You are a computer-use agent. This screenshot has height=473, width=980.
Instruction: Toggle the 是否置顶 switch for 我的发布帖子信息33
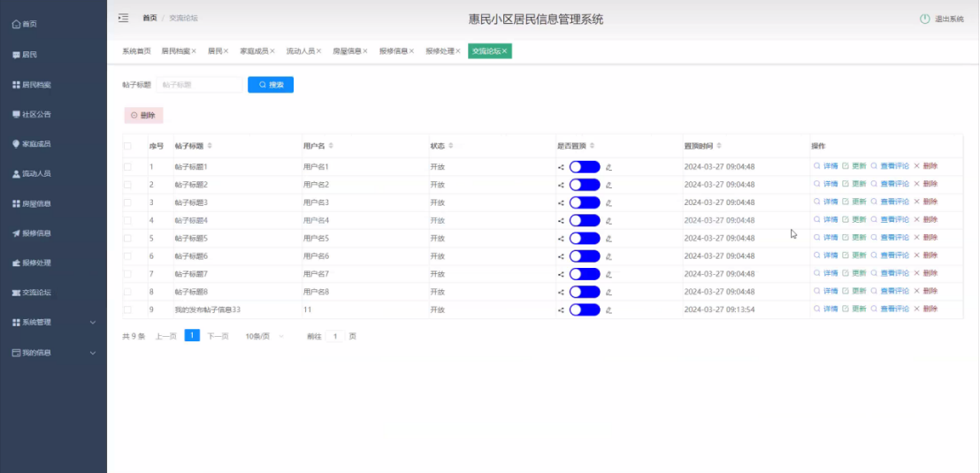[x=585, y=310]
